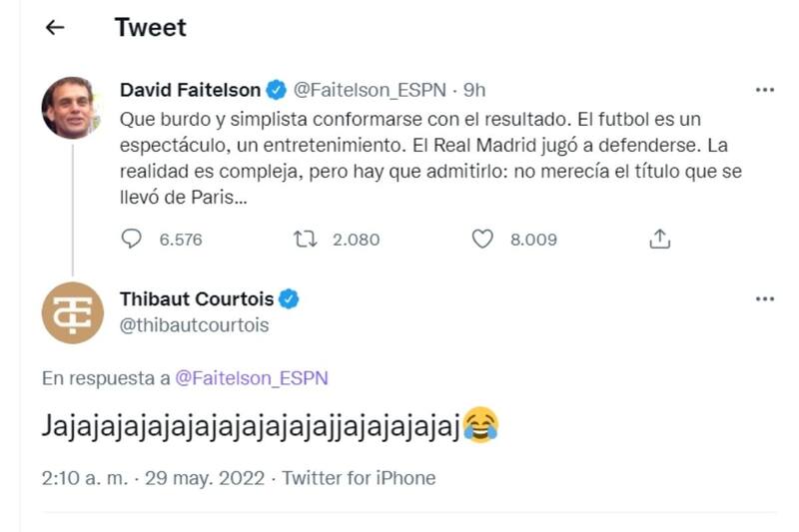
Task: Go back using the arrow icon
Action: pyautogui.click(x=55, y=28)
